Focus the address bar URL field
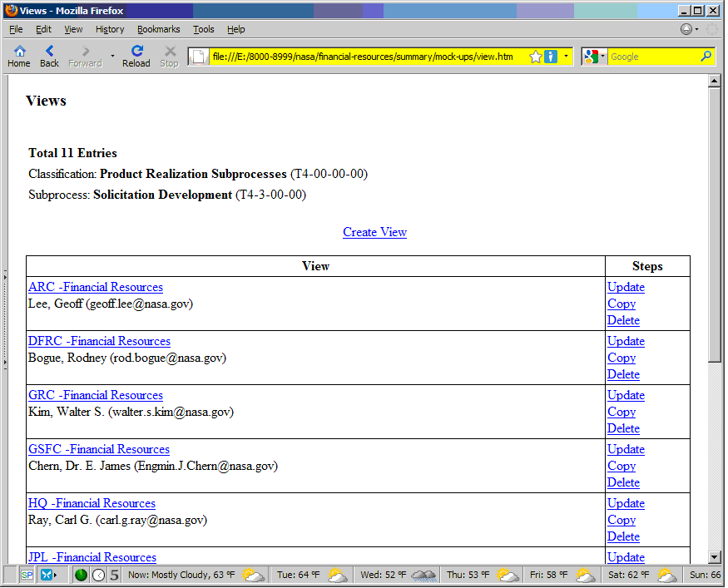Image resolution: width=728 pixels, height=588 pixels. (x=369, y=57)
